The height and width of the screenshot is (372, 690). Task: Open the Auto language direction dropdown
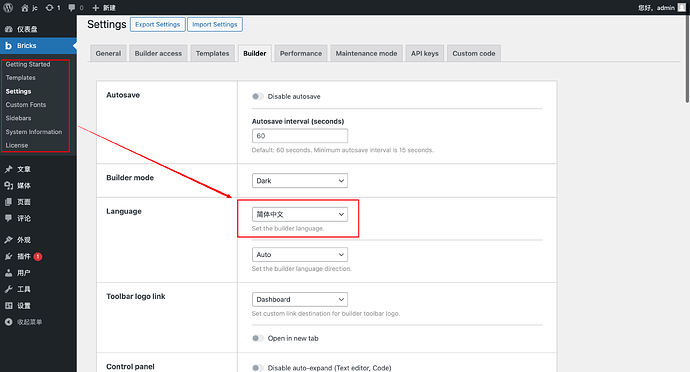pos(300,254)
